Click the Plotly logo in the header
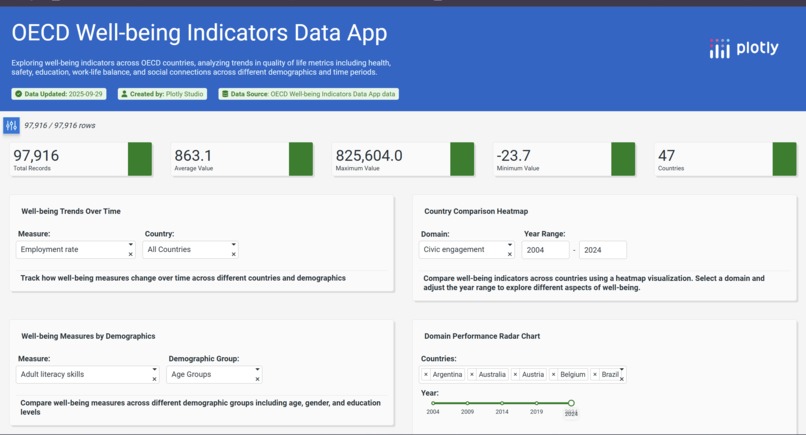 [x=744, y=48]
